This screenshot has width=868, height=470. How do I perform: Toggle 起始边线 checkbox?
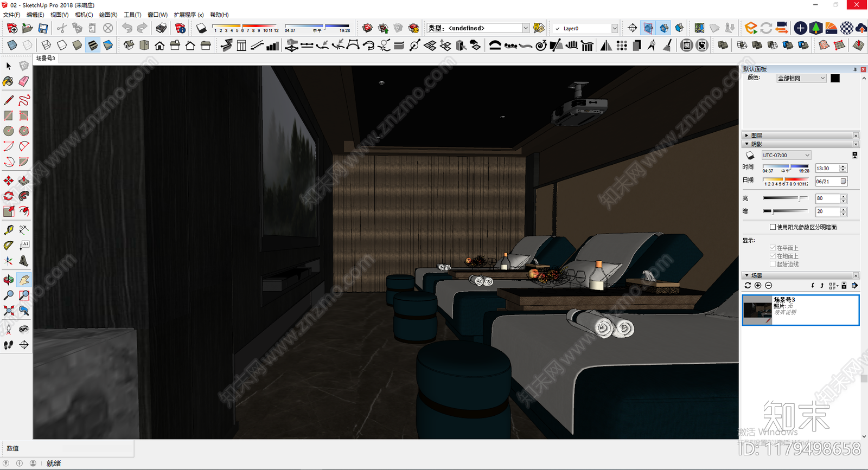tap(773, 264)
